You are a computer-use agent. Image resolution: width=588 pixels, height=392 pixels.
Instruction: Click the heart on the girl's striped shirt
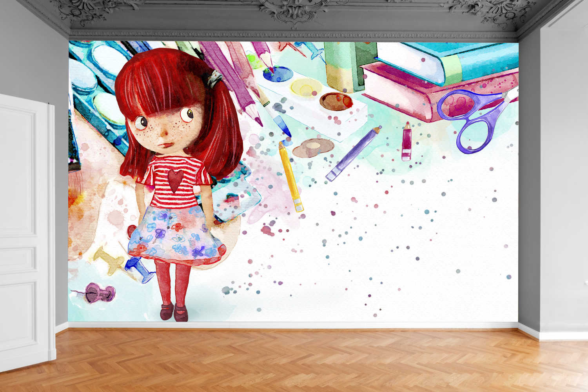pos(175,180)
